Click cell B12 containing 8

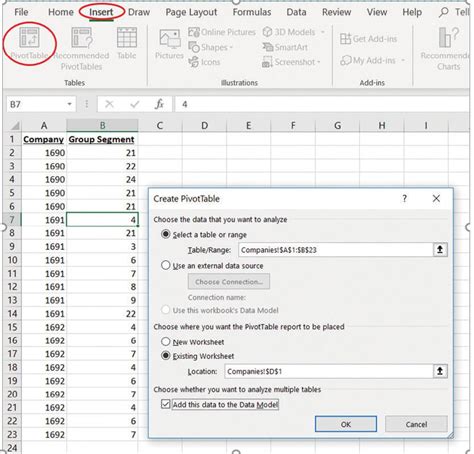click(x=102, y=287)
